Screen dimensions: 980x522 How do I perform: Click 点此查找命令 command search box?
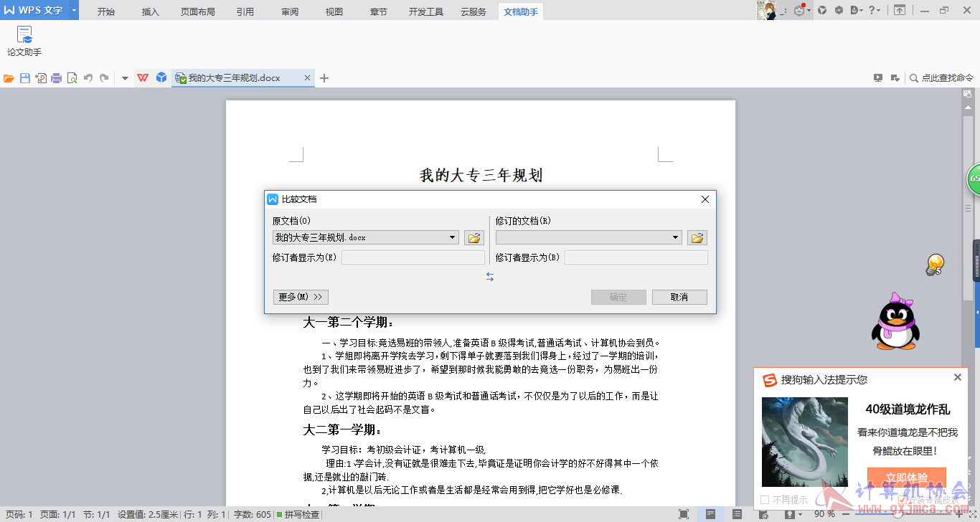(942, 78)
